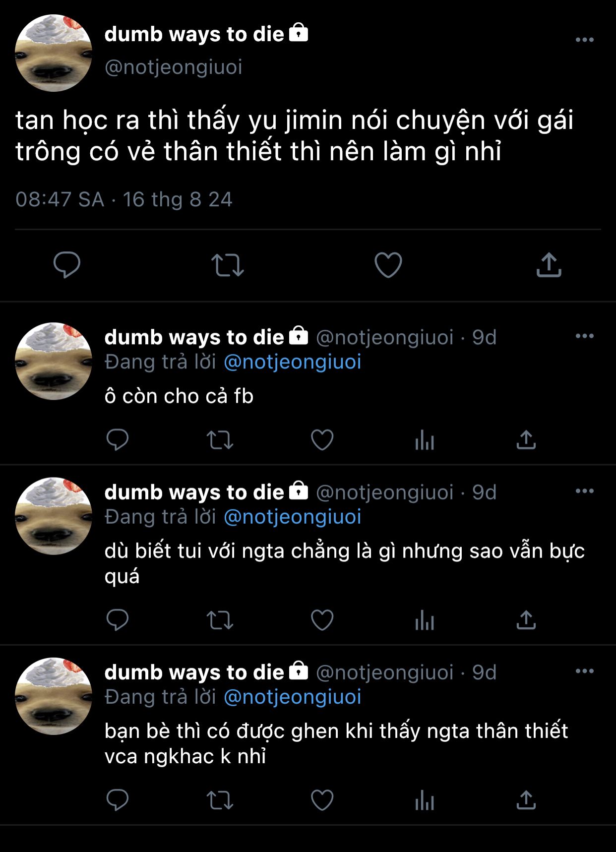Open profile picture on the main tweet

click(54, 53)
